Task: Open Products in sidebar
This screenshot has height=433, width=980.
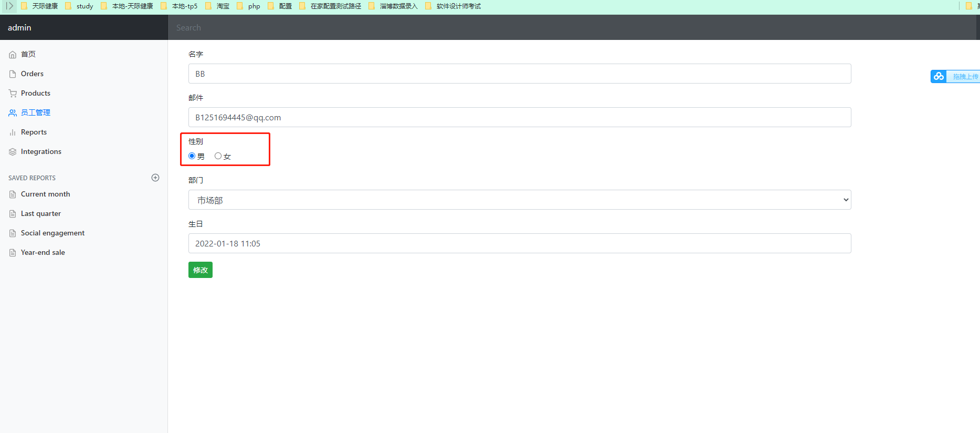Action: coord(36,94)
